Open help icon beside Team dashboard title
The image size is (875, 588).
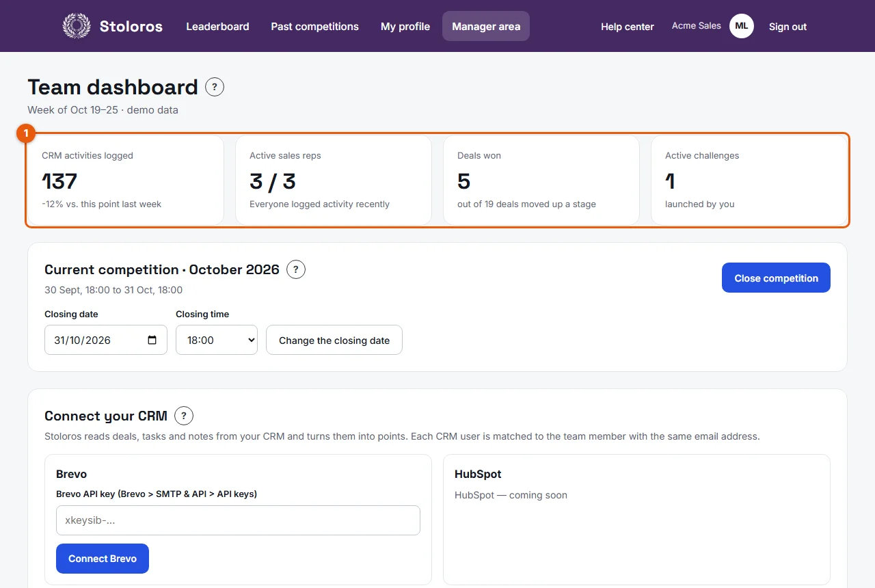[215, 87]
